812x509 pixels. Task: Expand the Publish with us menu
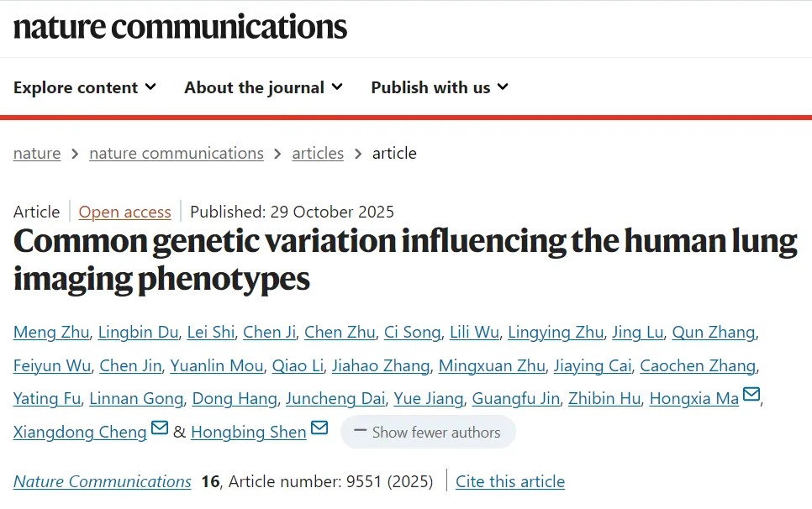[440, 87]
